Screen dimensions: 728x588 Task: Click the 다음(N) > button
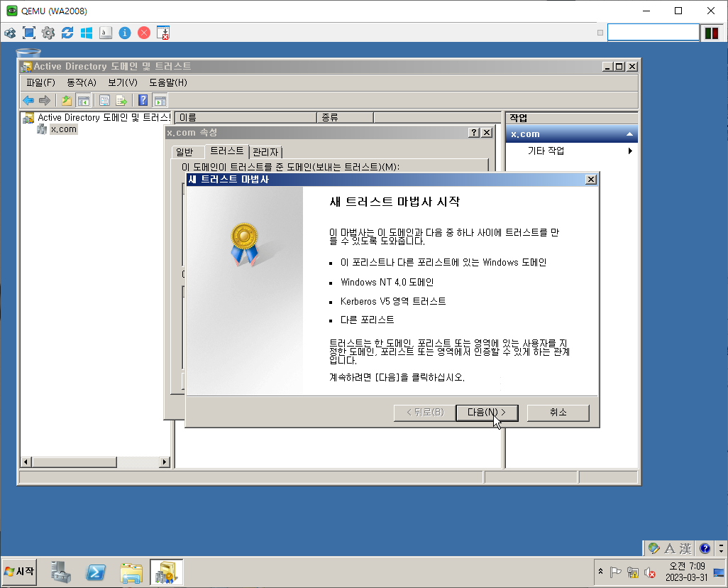(x=487, y=413)
